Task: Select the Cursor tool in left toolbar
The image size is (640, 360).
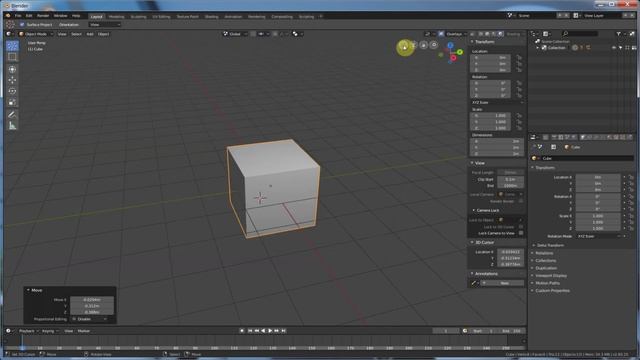Action: pos(12,46)
